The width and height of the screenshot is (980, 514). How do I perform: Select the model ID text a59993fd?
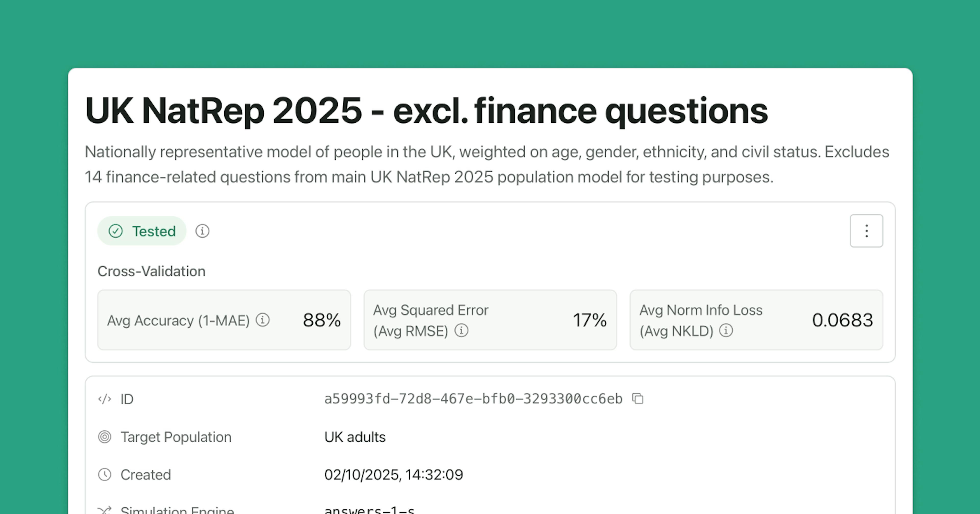473,399
